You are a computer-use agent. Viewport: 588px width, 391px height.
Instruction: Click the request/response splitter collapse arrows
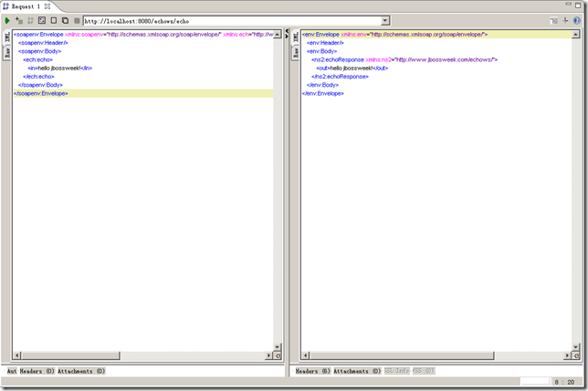coord(287,34)
